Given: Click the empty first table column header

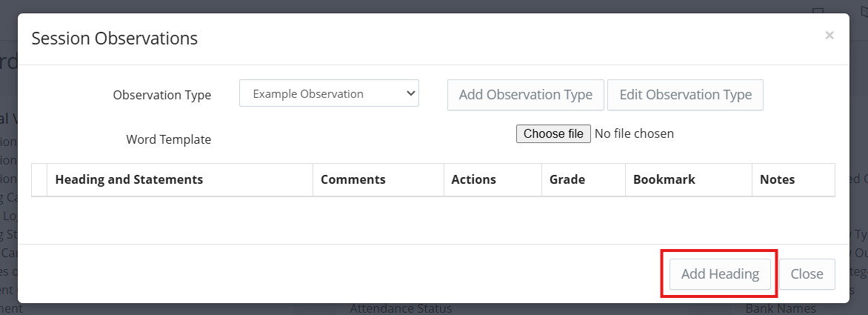Looking at the screenshot, I should 39,179.
